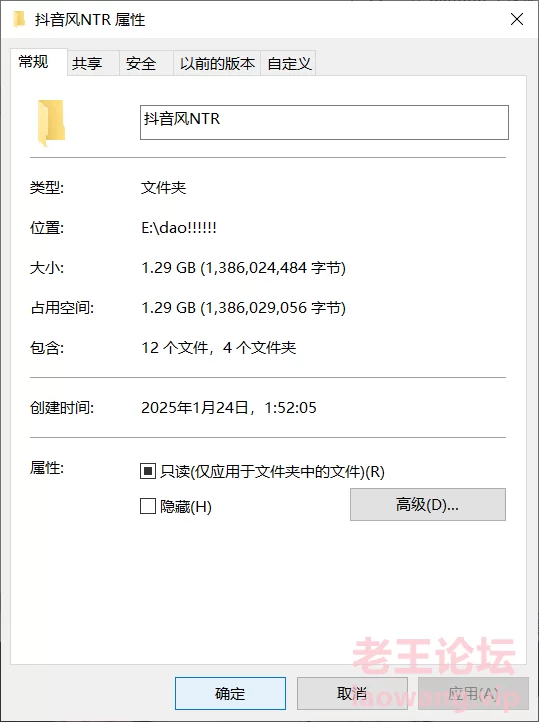The height and width of the screenshot is (722, 539).
Task: Click inside the folder name field 抖音风NTR
Action: click(x=324, y=122)
